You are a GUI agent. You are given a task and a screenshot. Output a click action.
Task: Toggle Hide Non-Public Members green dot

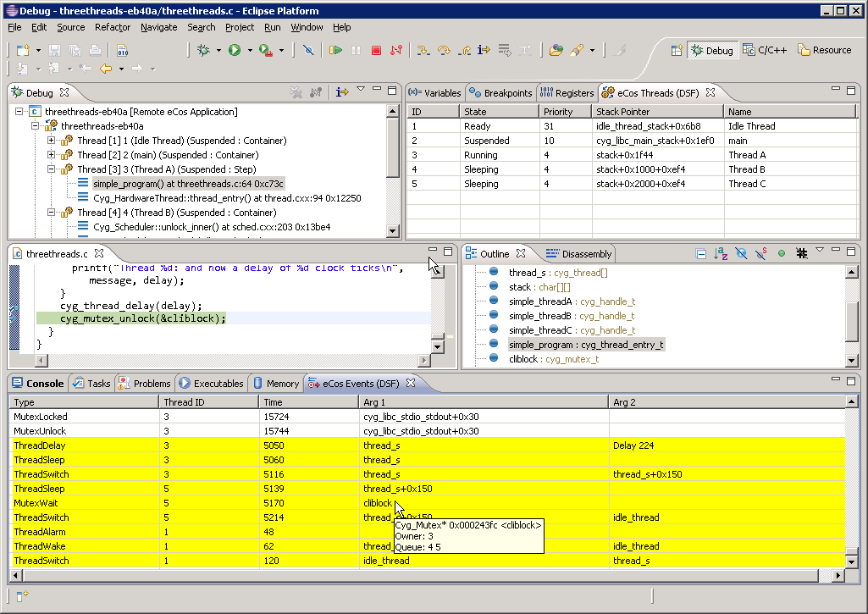point(781,253)
